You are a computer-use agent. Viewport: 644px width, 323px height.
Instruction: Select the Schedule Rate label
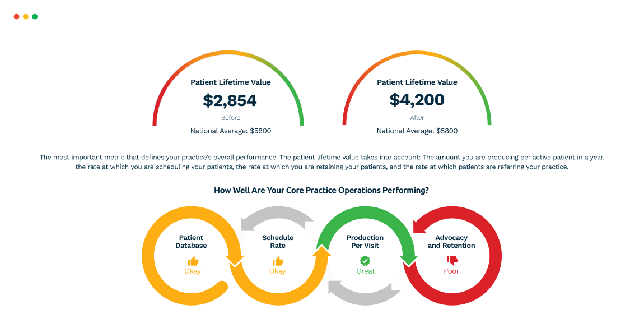278,242
